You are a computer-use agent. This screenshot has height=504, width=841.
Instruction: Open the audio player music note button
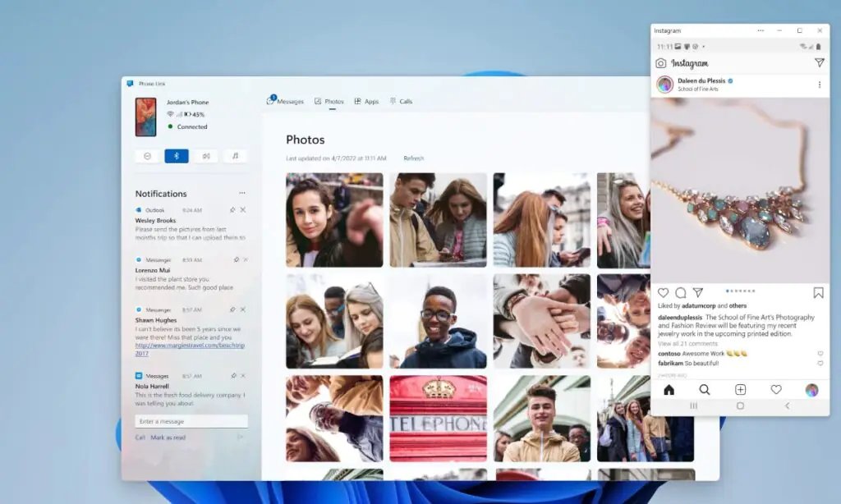coord(235,156)
